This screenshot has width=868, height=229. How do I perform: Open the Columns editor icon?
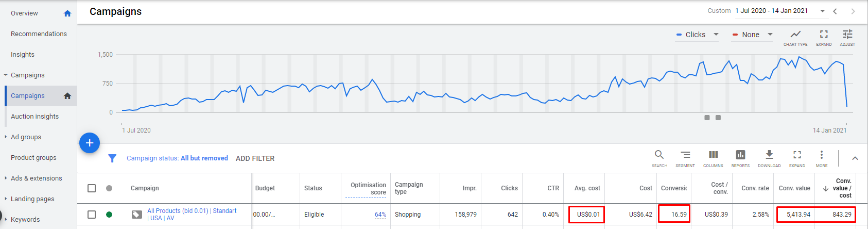(713, 155)
